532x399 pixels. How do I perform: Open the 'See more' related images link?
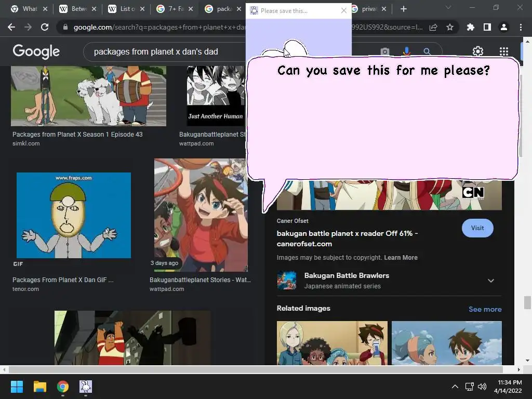point(485,309)
